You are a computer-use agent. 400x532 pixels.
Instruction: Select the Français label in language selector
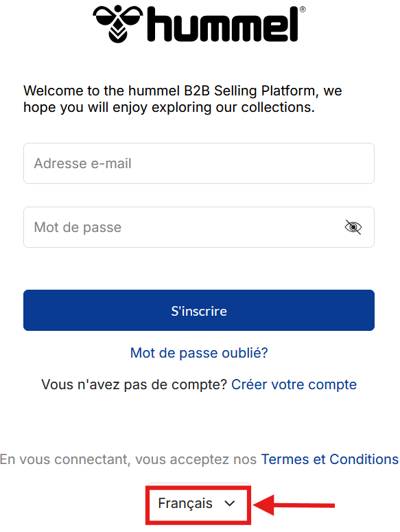[185, 503]
